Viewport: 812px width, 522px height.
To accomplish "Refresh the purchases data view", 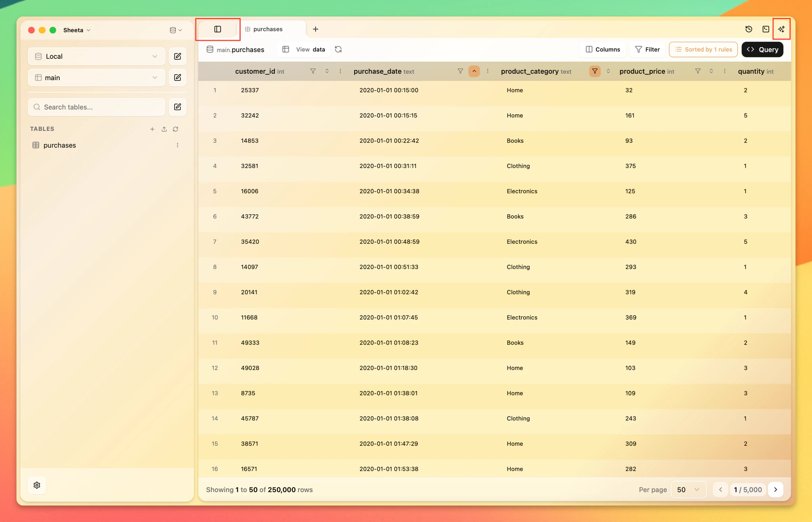I will pos(338,50).
